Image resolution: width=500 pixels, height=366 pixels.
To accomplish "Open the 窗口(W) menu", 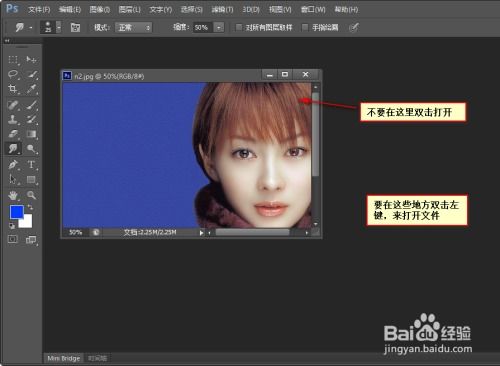I will coord(313,9).
